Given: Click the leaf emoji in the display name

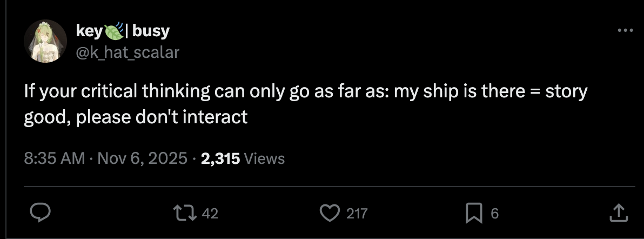Looking at the screenshot, I should [114, 31].
